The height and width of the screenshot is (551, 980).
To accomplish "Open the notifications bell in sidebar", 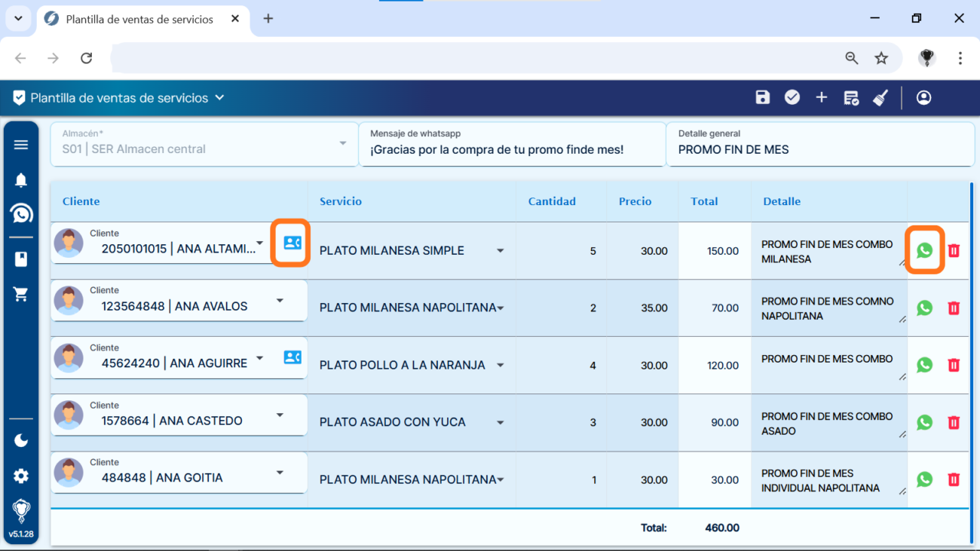I will tap(21, 179).
